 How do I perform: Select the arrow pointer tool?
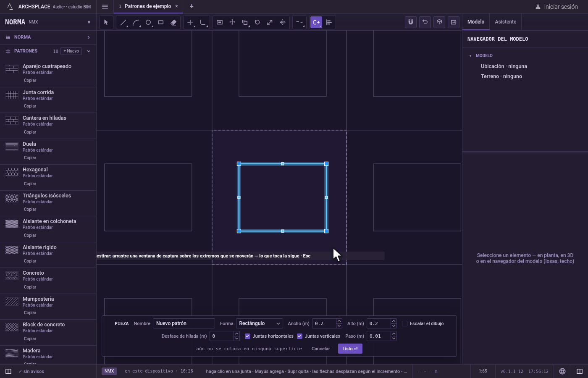click(106, 22)
